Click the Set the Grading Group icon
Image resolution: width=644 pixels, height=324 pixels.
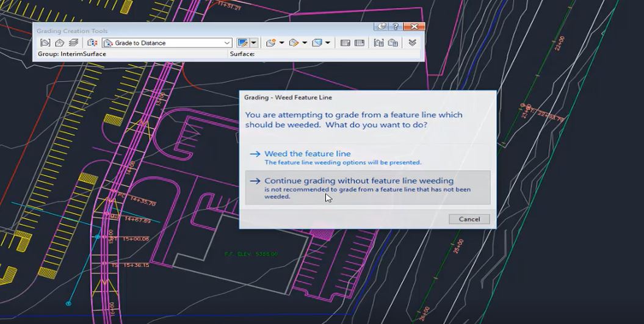click(45, 43)
